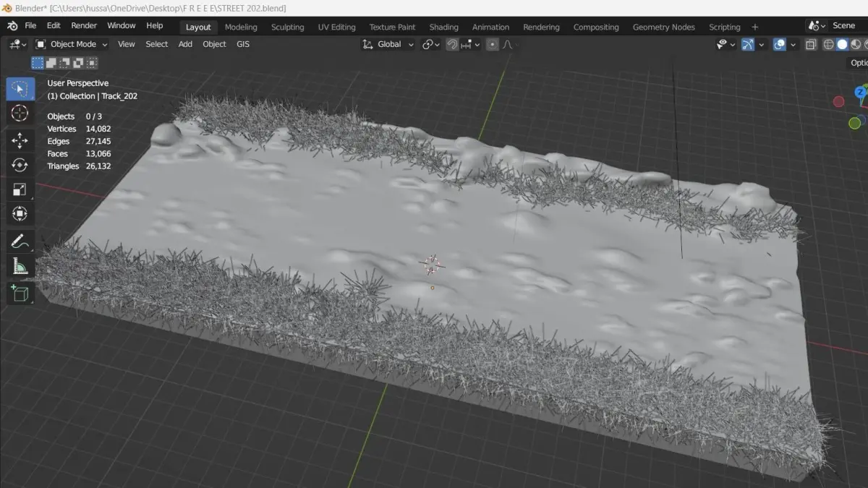Expand the gizmo options dropdown arrow

click(x=761, y=45)
